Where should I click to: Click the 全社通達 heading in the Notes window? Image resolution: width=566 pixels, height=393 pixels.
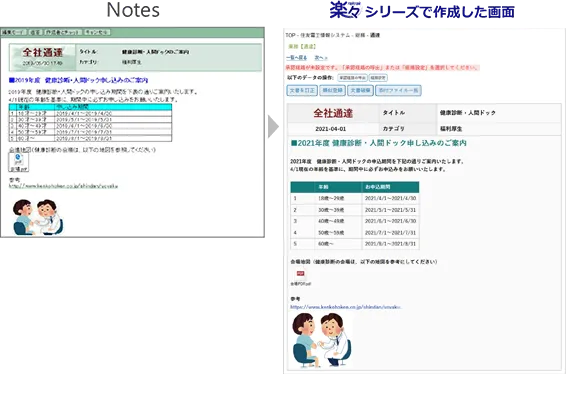(43, 53)
